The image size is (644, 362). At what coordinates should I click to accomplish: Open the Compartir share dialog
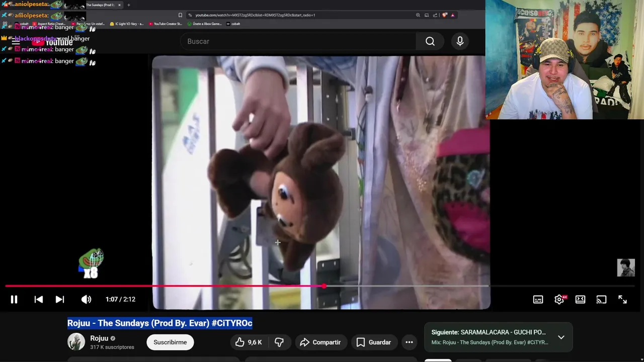320,342
